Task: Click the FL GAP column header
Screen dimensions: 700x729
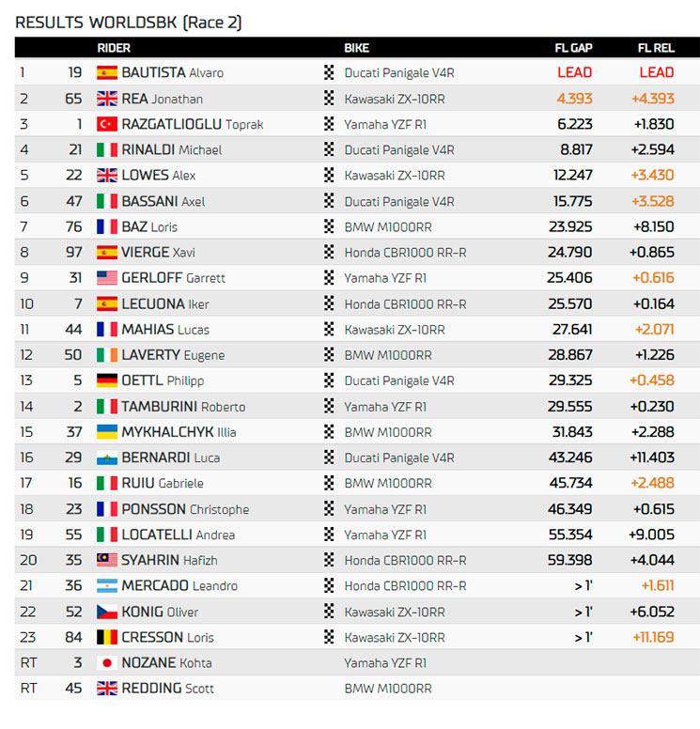Action: [572, 48]
